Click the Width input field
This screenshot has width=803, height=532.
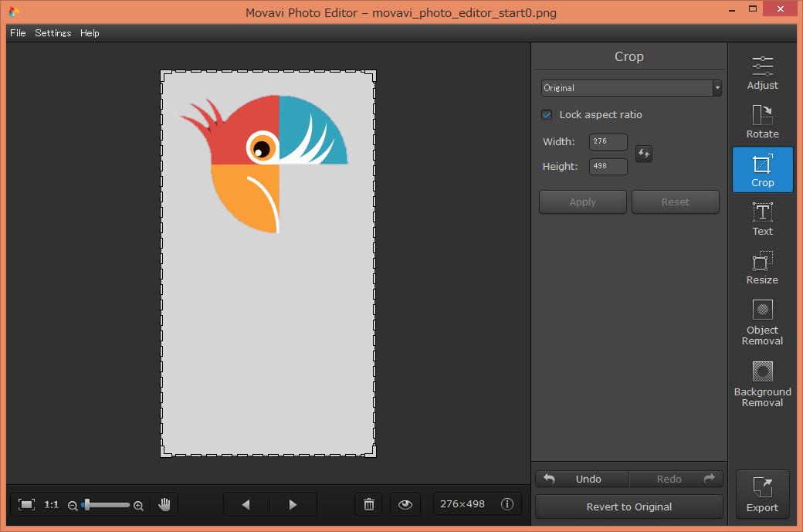pos(608,142)
